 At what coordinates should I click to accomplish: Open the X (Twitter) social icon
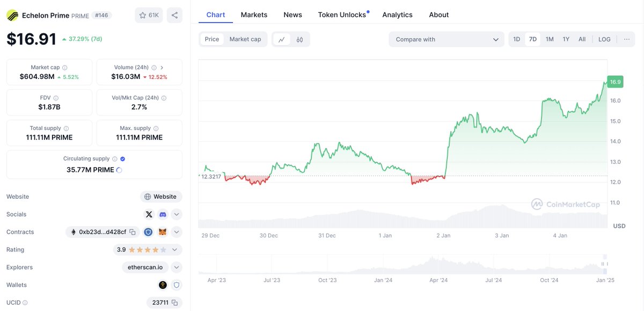click(x=149, y=214)
